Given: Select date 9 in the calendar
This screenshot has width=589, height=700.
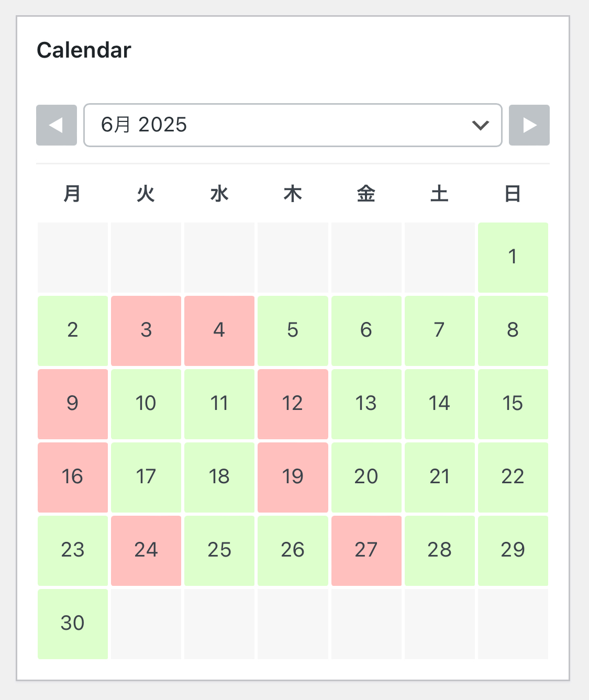Looking at the screenshot, I should [73, 404].
